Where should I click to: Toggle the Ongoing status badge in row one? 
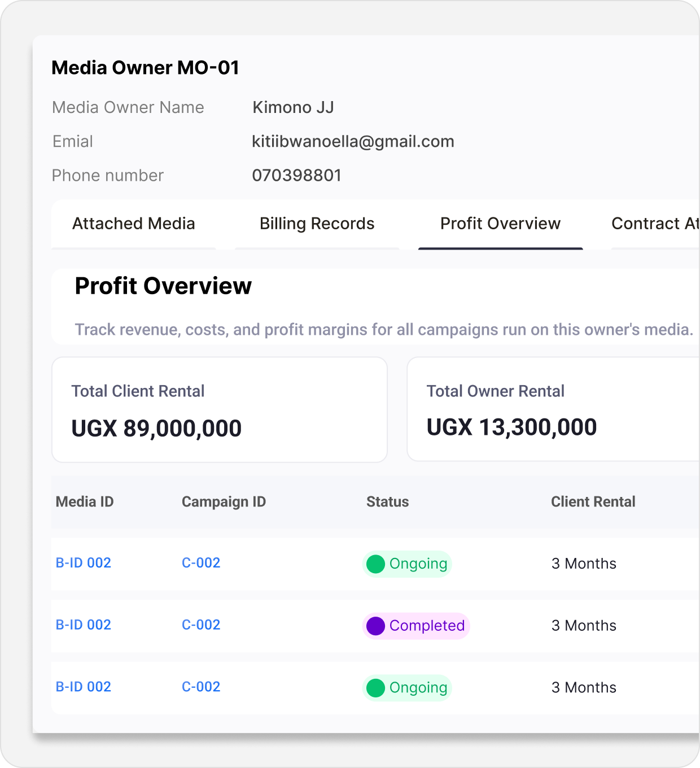coord(406,564)
